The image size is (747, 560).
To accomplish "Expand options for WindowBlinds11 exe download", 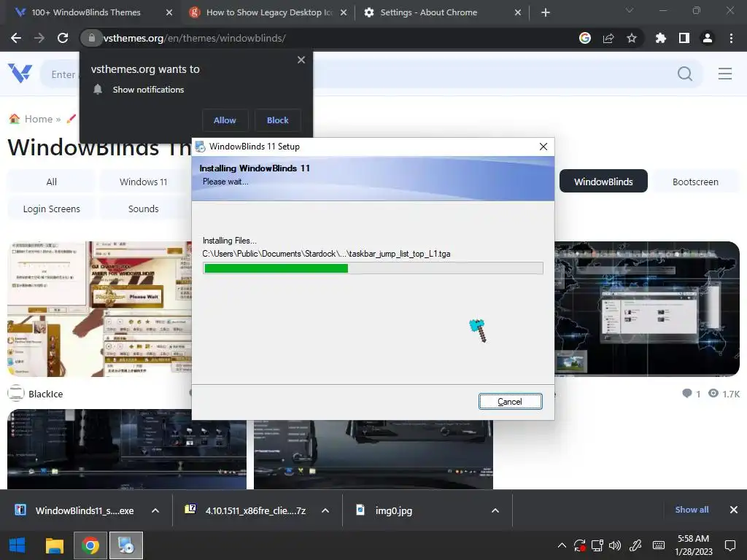I will 155,510.
